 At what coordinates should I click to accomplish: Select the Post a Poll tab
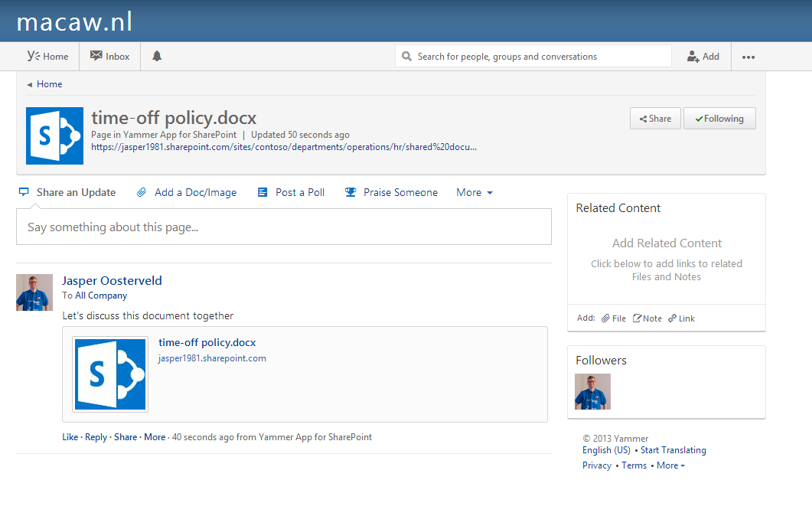coord(291,192)
